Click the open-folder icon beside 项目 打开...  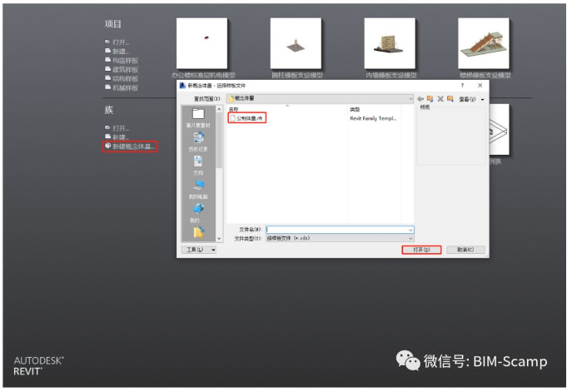point(107,42)
